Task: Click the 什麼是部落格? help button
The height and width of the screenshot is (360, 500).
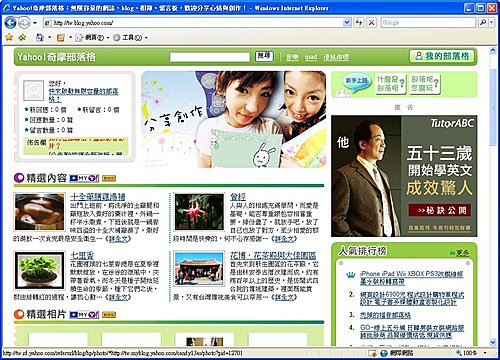Action: point(390,84)
